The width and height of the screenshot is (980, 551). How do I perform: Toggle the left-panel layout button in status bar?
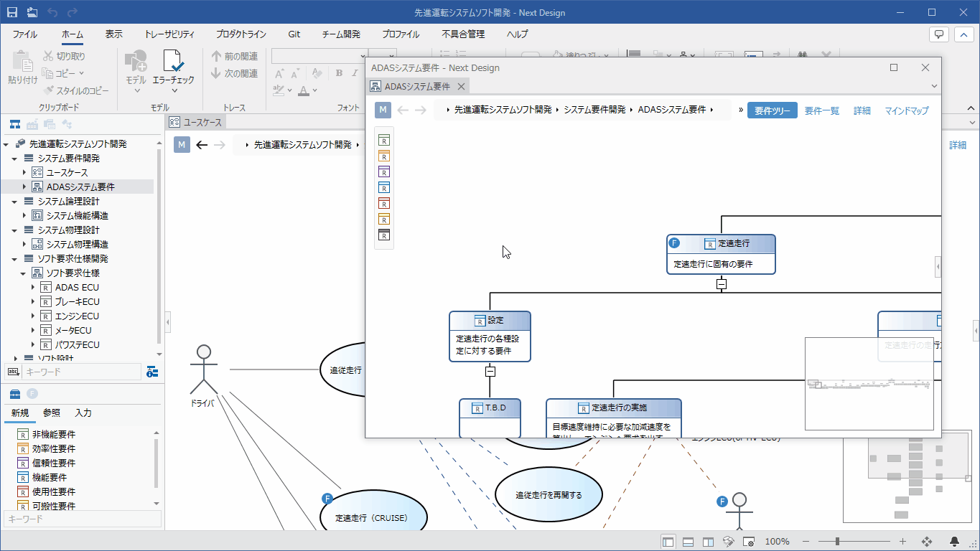tap(668, 542)
